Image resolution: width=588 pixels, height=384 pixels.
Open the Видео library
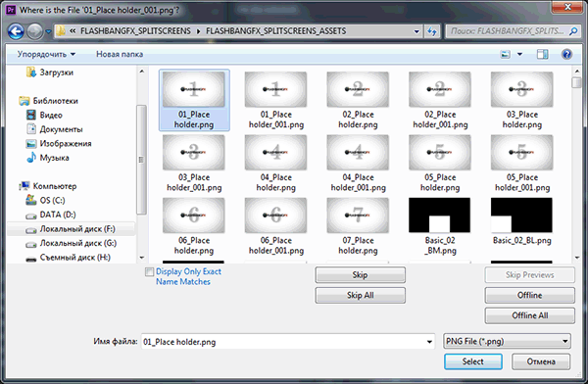coord(44,116)
